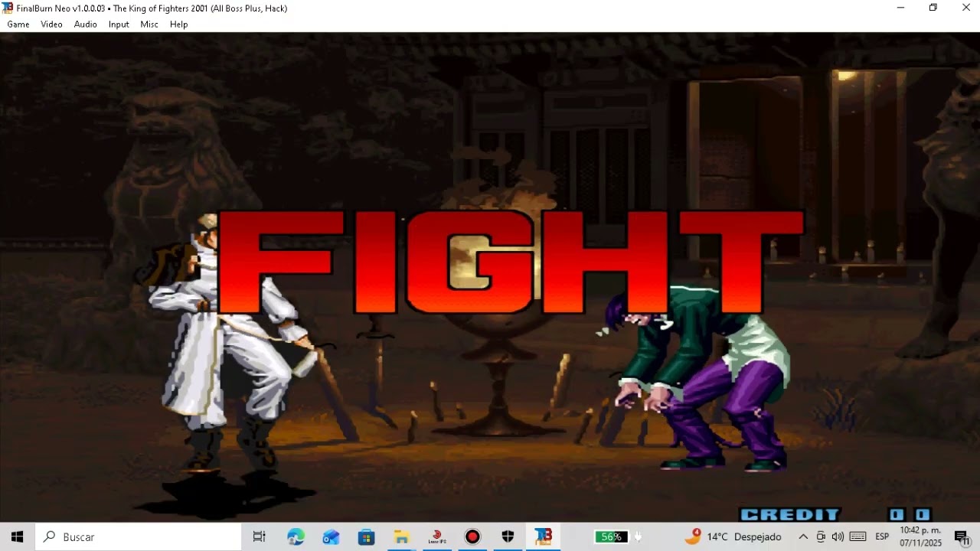Viewport: 980px width, 551px height.
Task: Open Windows Security shield icon
Action: click(x=508, y=537)
